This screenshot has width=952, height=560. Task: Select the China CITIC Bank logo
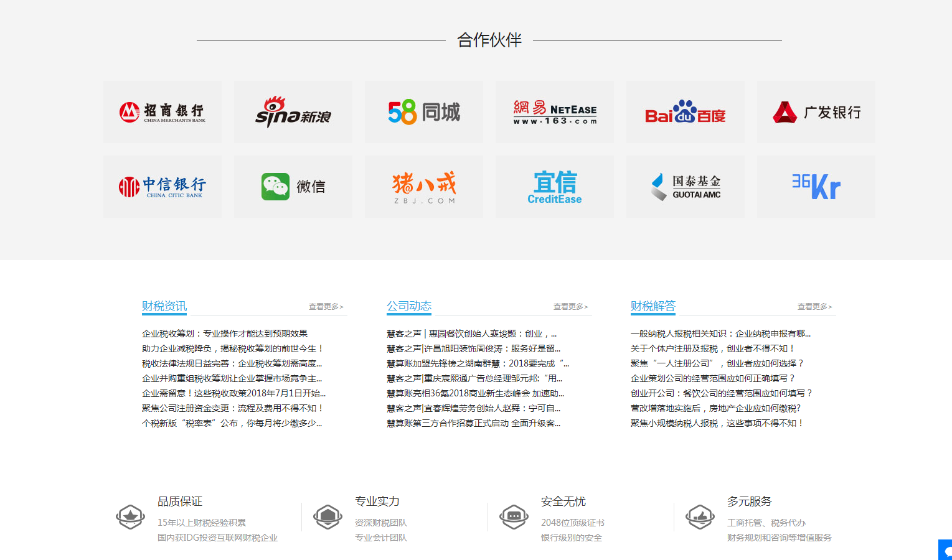pyautogui.click(x=163, y=187)
